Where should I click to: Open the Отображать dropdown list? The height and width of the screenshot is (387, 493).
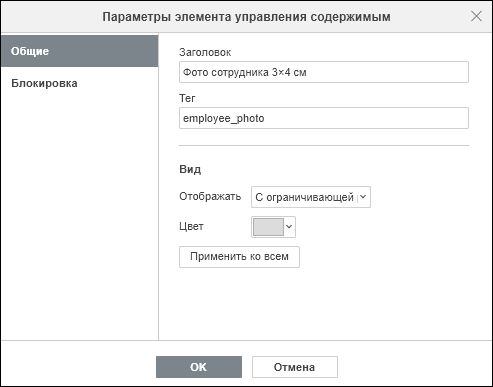click(311, 197)
